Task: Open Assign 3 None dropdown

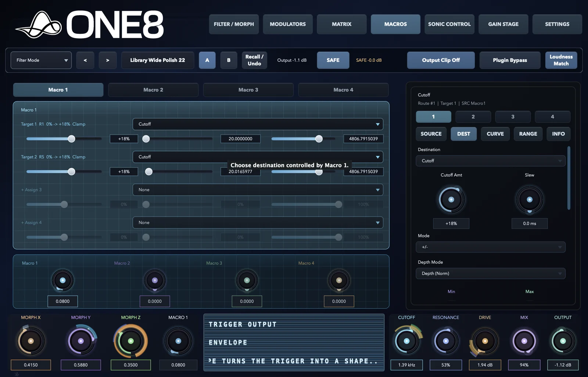Action: click(258, 190)
